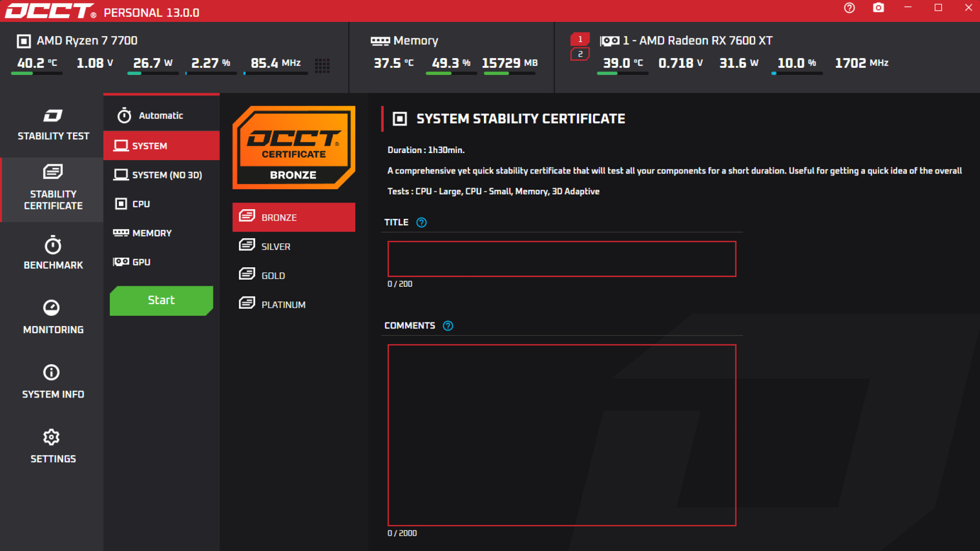Show the Title field help tooltip
Viewport: 980px width, 551px height.
(421, 222)
